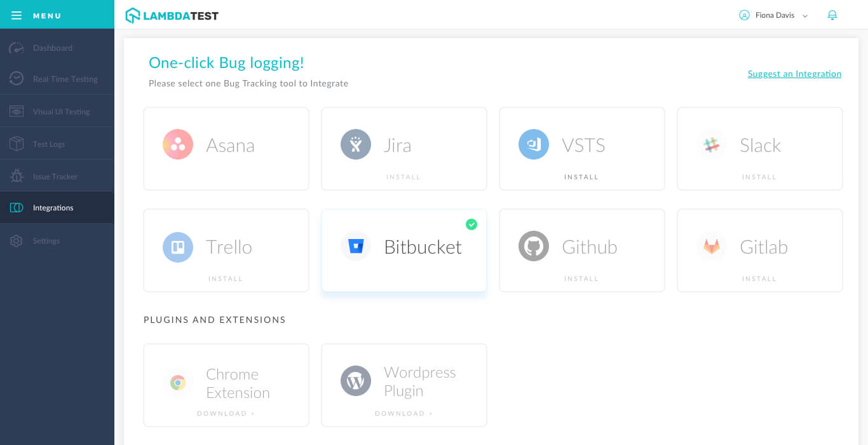
Task: Click the notification bell icon
Action: click(x=832, y=15)
